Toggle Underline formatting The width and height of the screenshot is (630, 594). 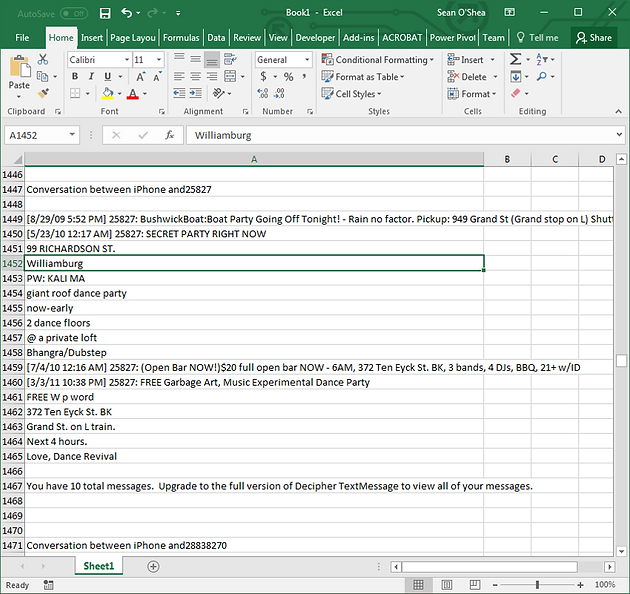[107, 76]
